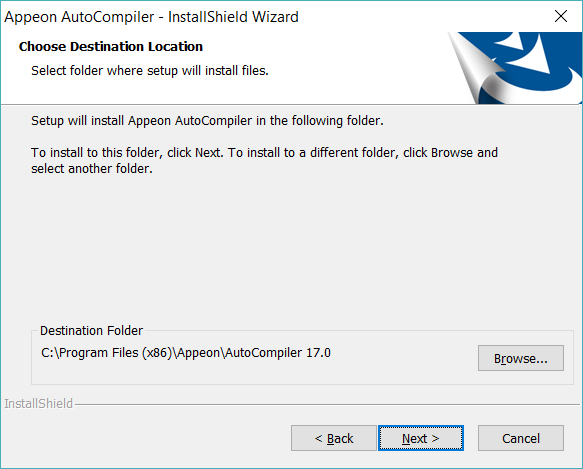Select the C:\Program Files (x86)\Appeon\AutoCompiler 17.0 path text
The image size is (583, 469).
tap(186, 353)
